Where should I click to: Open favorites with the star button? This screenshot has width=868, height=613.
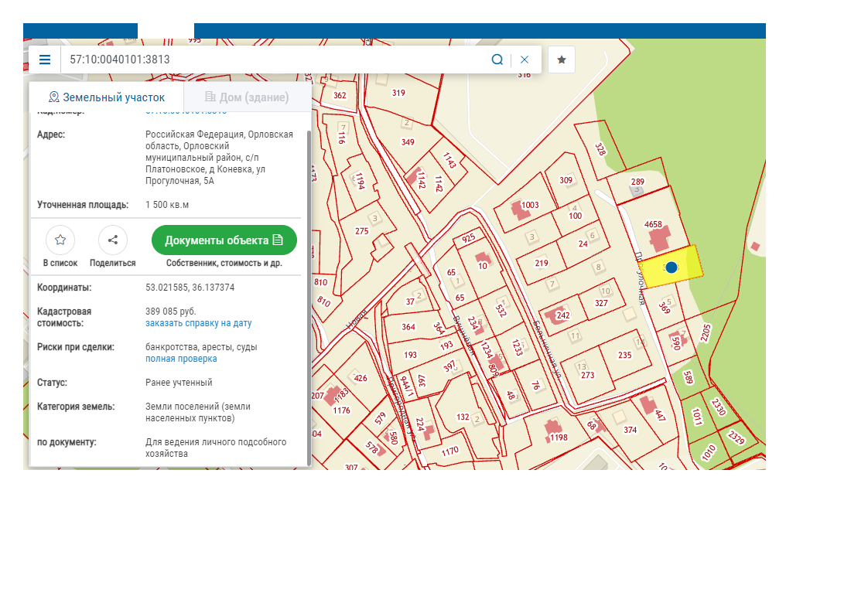562,60
